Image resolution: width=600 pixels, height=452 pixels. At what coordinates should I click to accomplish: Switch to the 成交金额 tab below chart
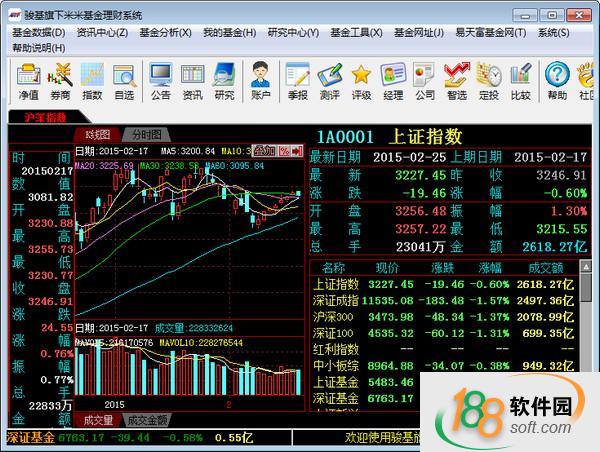point(146,419)
